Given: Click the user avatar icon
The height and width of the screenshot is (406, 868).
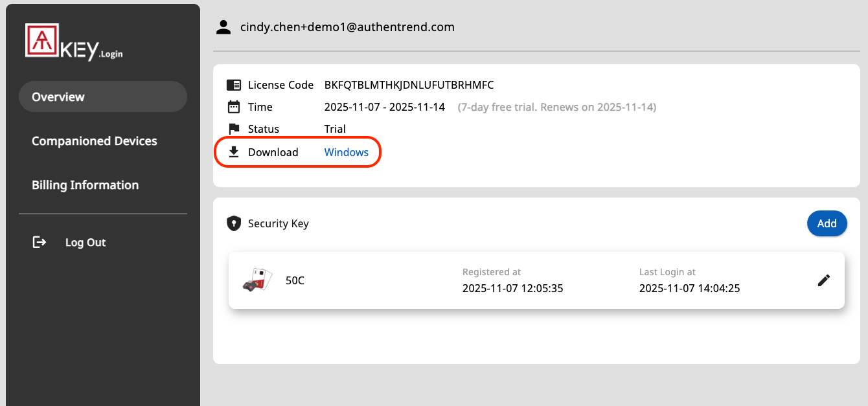Looking at the screenshot, I should pyautogui.click(x=223, y=27).
